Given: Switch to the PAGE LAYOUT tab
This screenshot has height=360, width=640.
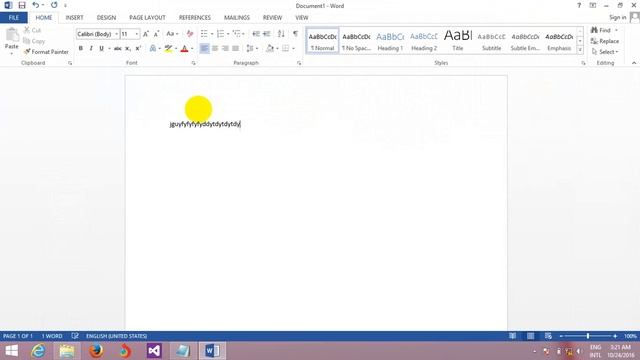Looking at the screenshot, I should point(147,18).
